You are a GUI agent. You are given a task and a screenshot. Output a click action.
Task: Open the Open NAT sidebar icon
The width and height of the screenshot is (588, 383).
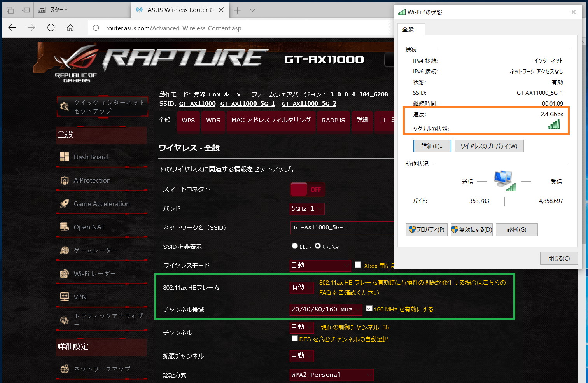[65, 227]
